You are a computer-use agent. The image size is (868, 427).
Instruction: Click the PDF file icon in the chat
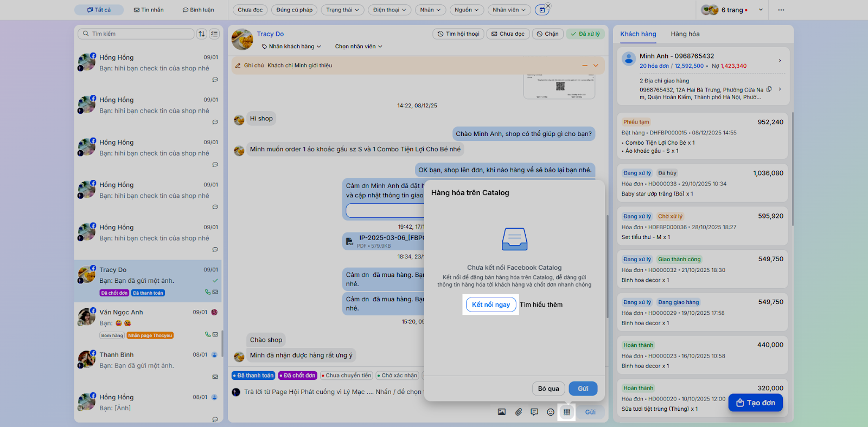[350, 241]
